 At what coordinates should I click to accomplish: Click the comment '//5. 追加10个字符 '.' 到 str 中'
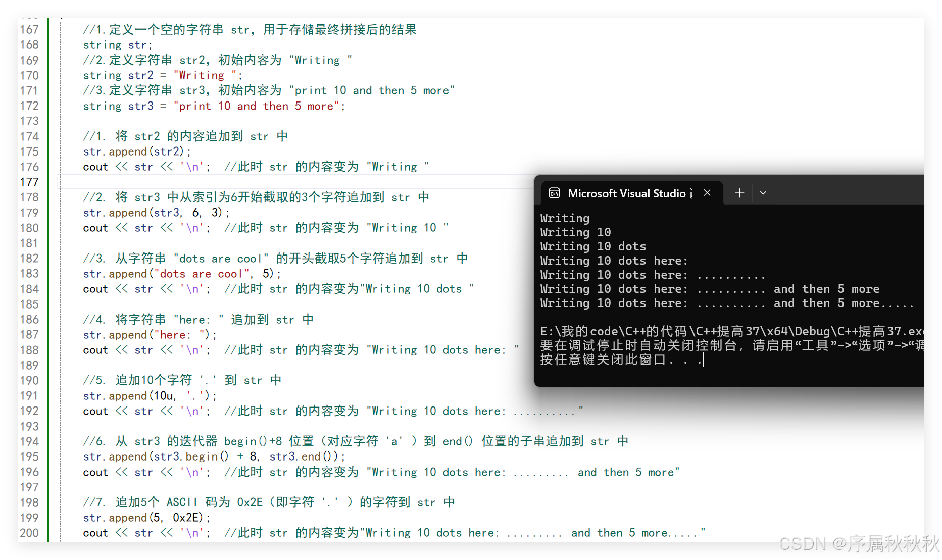coord(182,380)
